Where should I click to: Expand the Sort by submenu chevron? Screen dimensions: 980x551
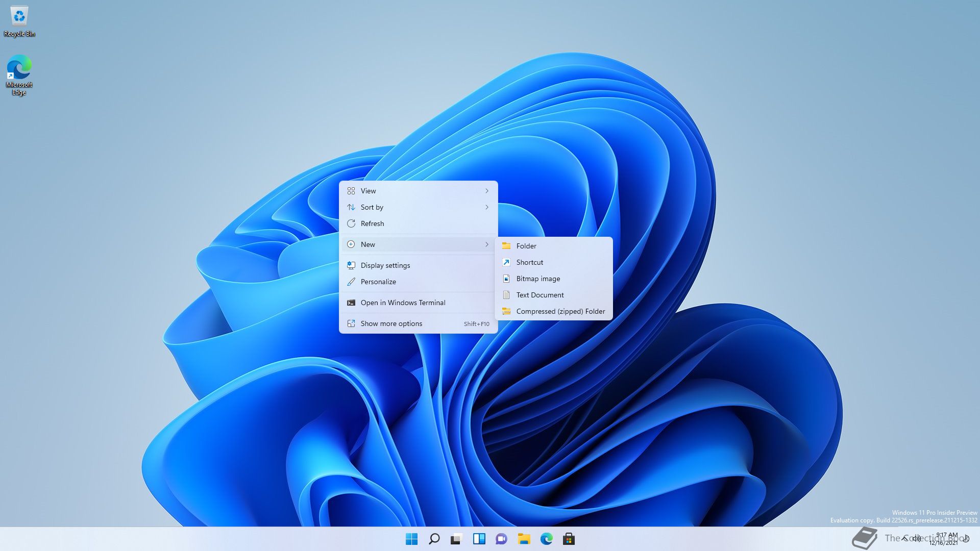point(487,207)
